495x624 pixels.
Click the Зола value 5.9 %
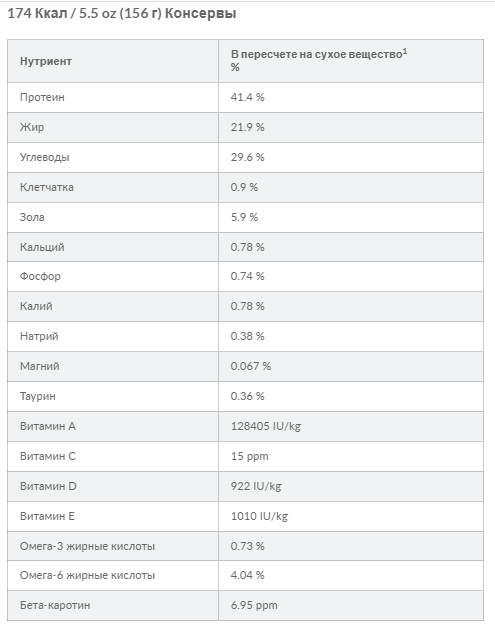click(244, 217)
